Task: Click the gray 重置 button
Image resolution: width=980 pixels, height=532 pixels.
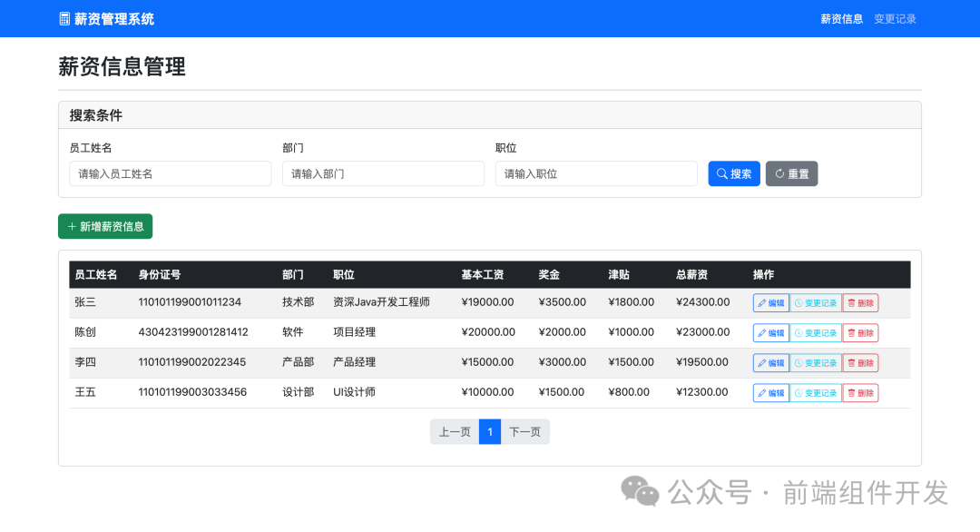Action: click(x=792, y=173)
